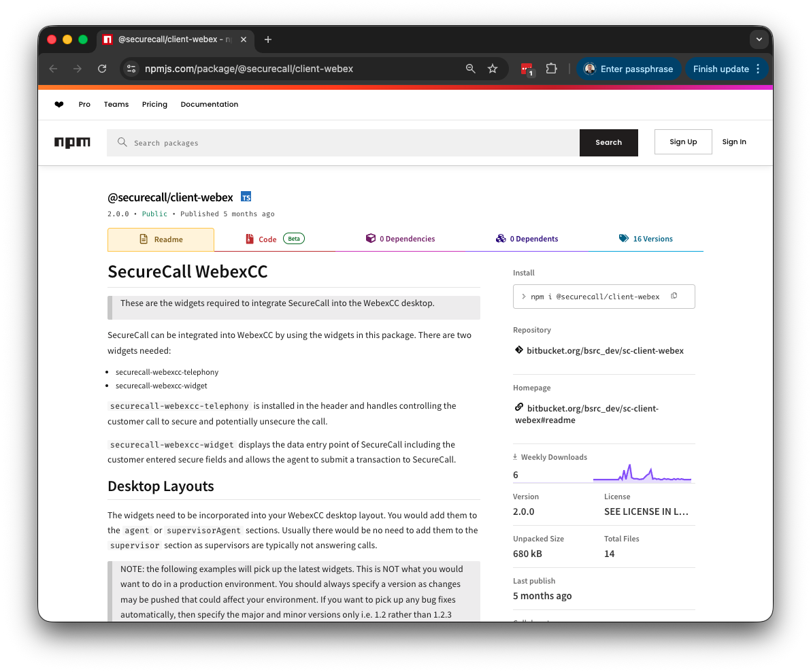Image resolution: width=811 pixels, height=672 pixels.
Task: Bookmark this page with the star icon
Action: (x=493, y=69)
